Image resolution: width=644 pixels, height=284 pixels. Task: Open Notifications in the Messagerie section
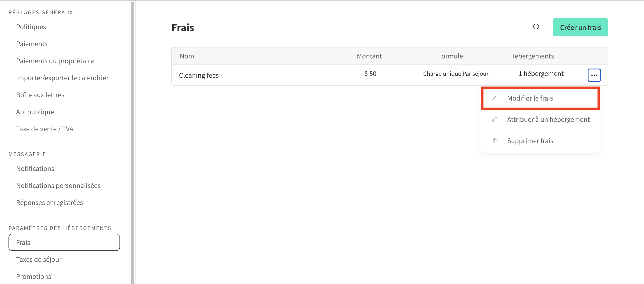(x=35, y=168)
